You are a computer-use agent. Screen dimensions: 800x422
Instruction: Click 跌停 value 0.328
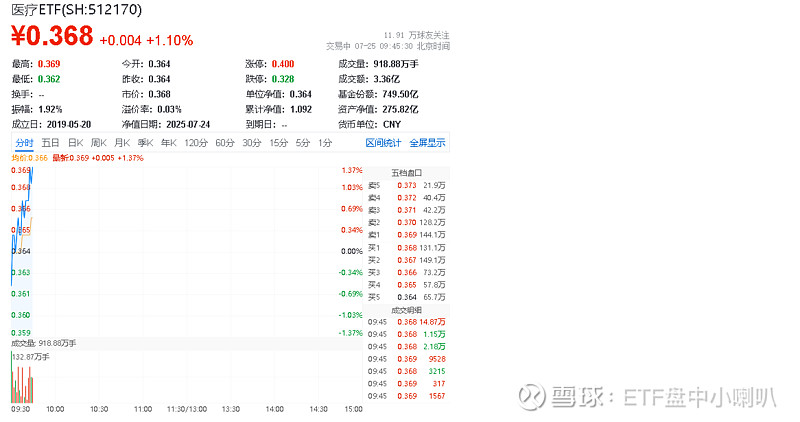click(x=283, y=79)
